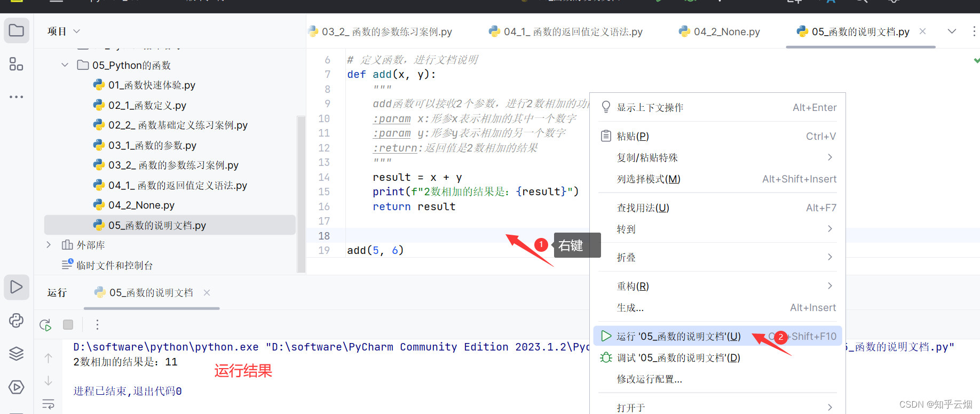Screen dimensions: 980x414
Task: Open editor tab options vertical dots
Action: click(x=974, y=31)
